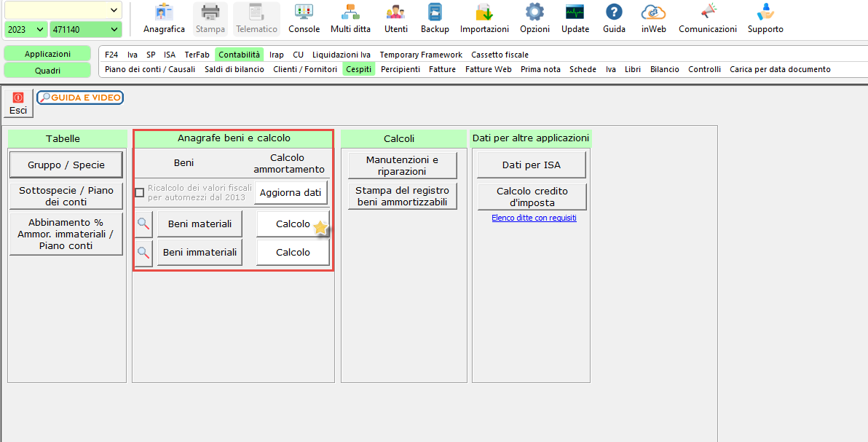Click the Multi ditta icon

[x=350, y=19]
